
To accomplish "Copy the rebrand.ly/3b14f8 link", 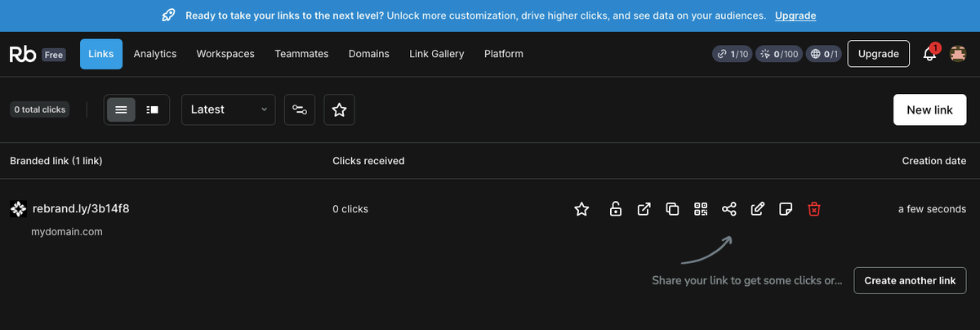I will pos(672,209).
